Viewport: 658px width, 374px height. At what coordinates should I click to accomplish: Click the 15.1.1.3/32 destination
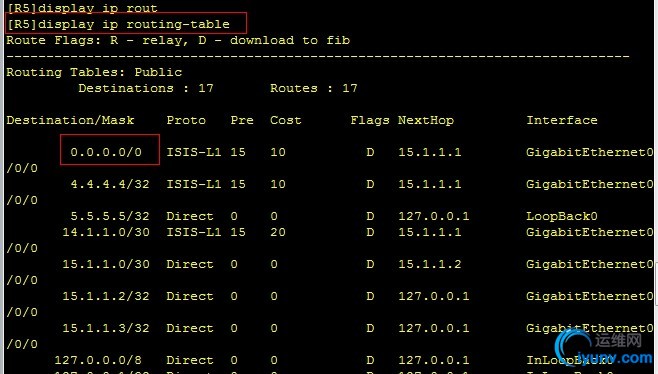pyautogui.click(x=106, y=328)
